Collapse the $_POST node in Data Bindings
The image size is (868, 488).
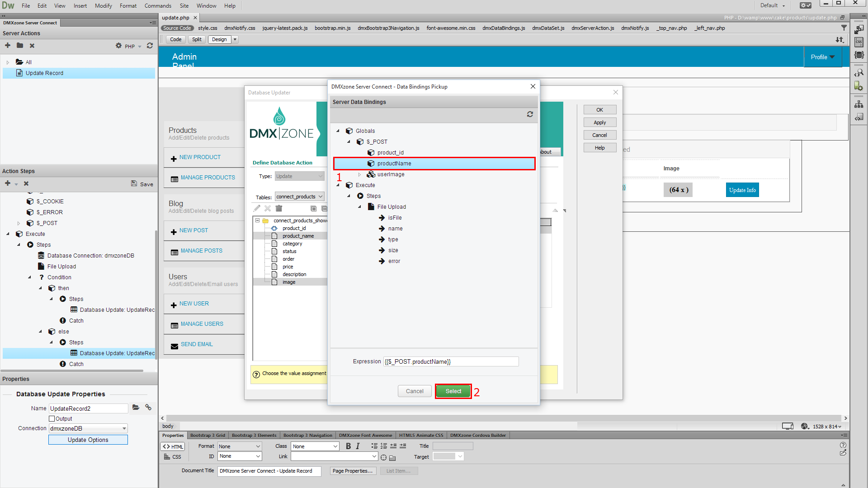click(x=349, y=141)
